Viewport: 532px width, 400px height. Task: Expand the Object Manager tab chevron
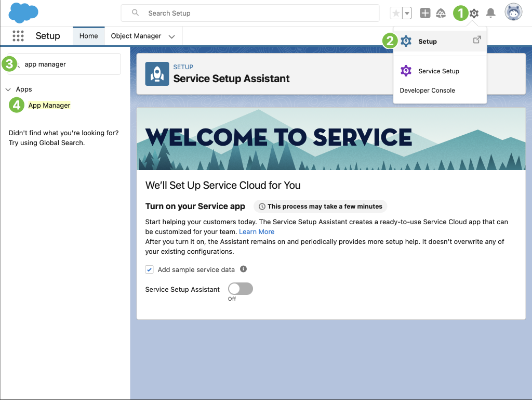(171, 36)
